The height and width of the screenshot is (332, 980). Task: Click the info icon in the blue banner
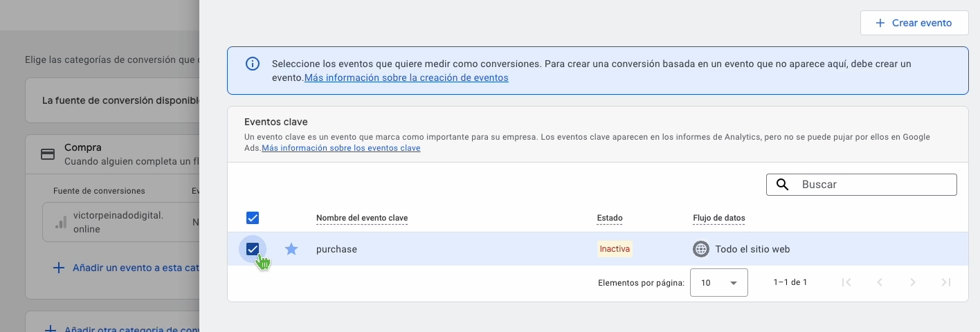point(253,64)
